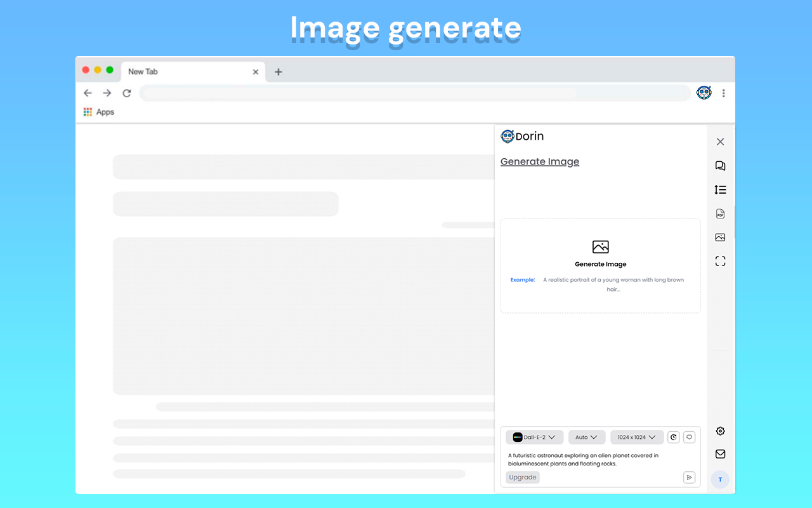
Task: Select the image generation sidebar icon
Action: (720, 237)
